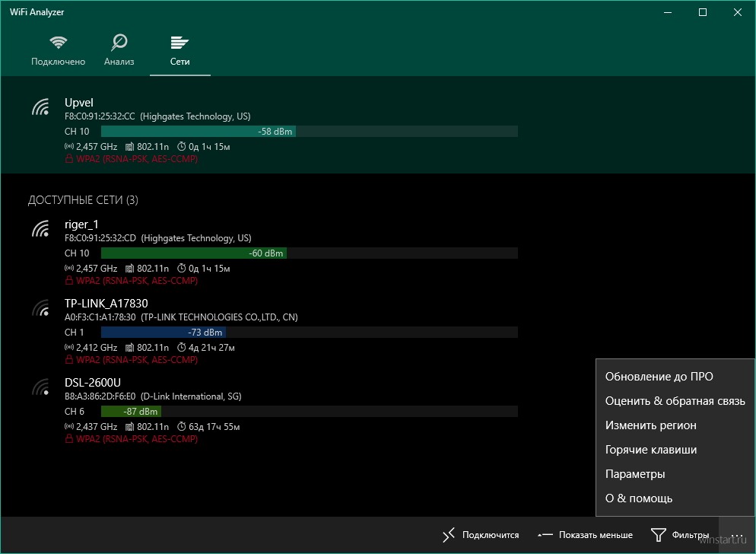Click the CH 1 channel label

click(75, 332)
